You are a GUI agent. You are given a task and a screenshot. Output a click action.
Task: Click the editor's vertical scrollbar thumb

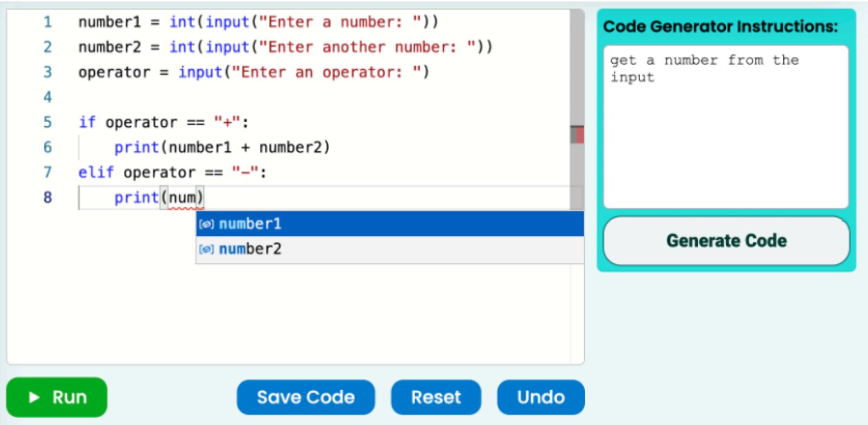pos(577,69)
